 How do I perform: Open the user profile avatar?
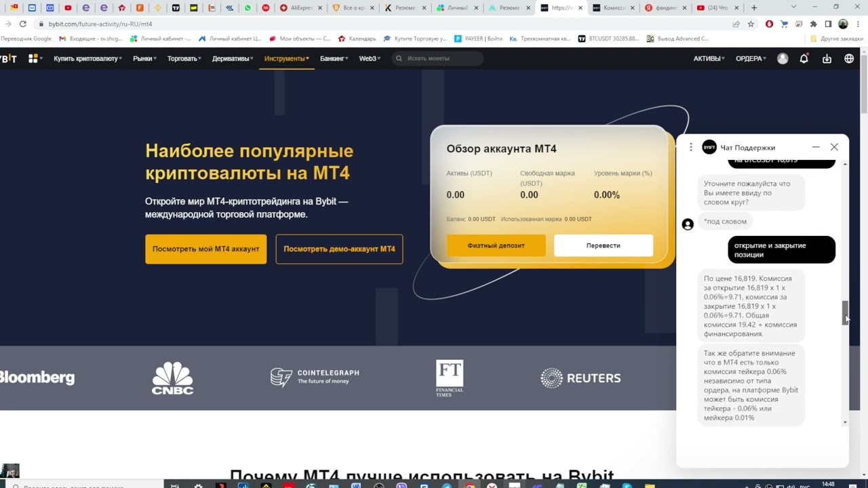[783, 58]
